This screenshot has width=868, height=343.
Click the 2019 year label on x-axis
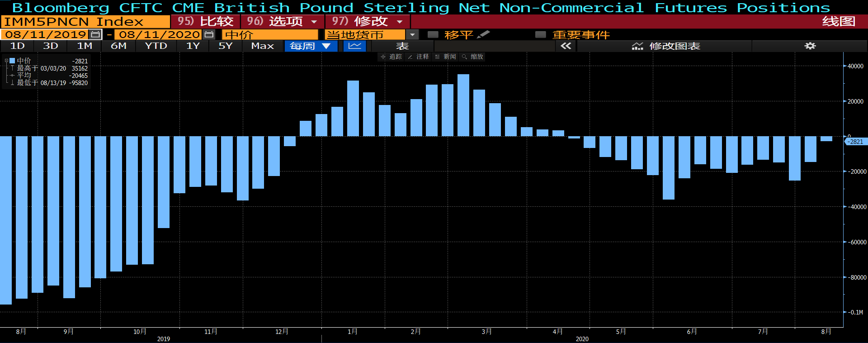pos(164,339)
